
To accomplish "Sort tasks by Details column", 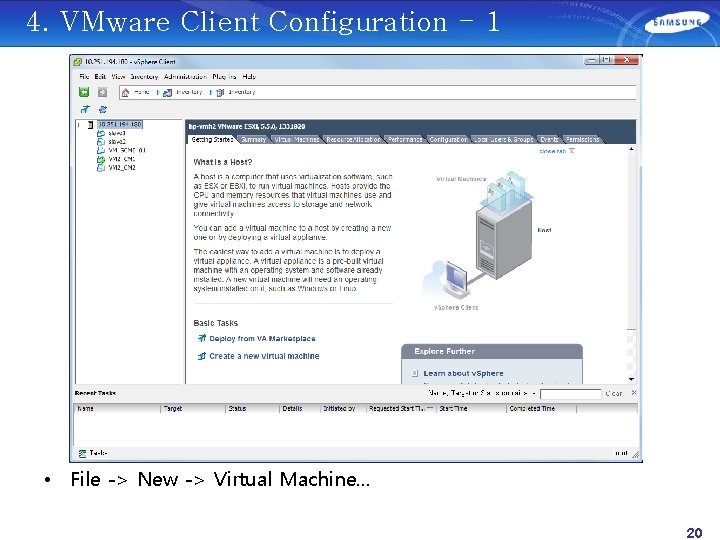I will click(x=299, y=408).
